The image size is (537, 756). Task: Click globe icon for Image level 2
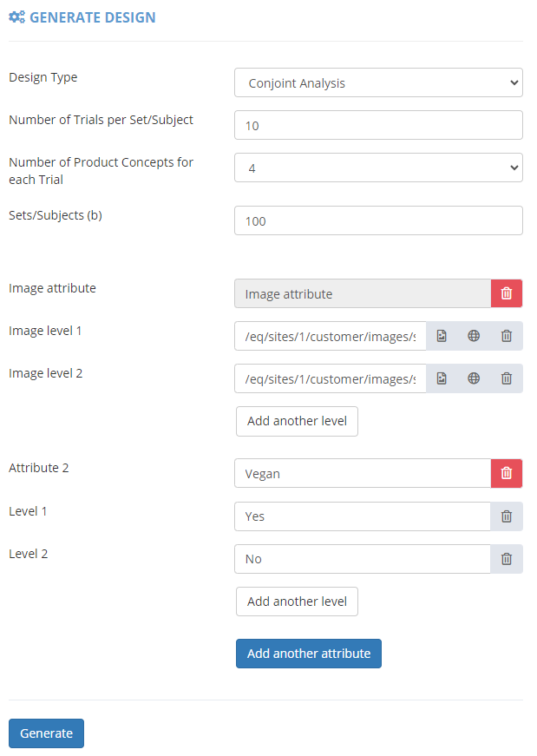coord(474,378)
